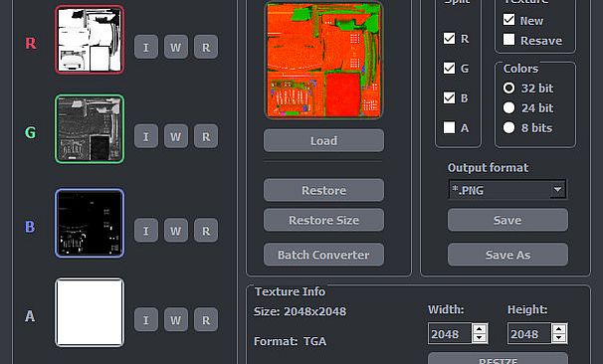The height and width of the screenshot is (364, 603).
Task: Select 32 bit color option
Action: coord(508,89)
